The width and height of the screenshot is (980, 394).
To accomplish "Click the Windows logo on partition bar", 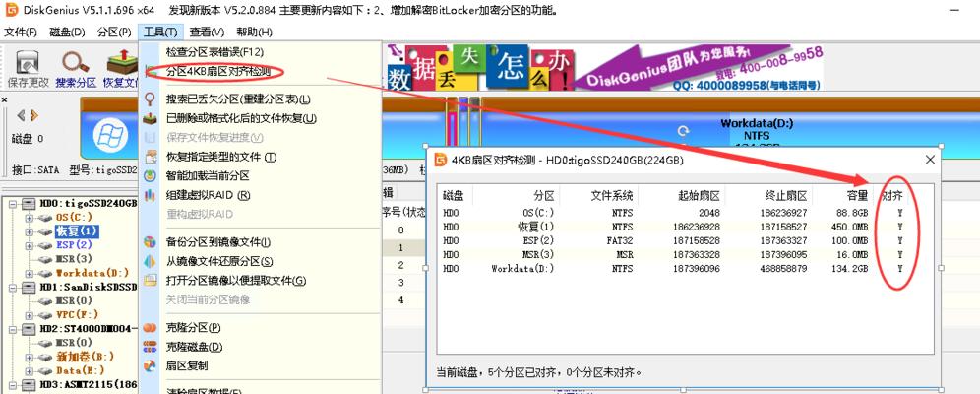I will 110,135.
